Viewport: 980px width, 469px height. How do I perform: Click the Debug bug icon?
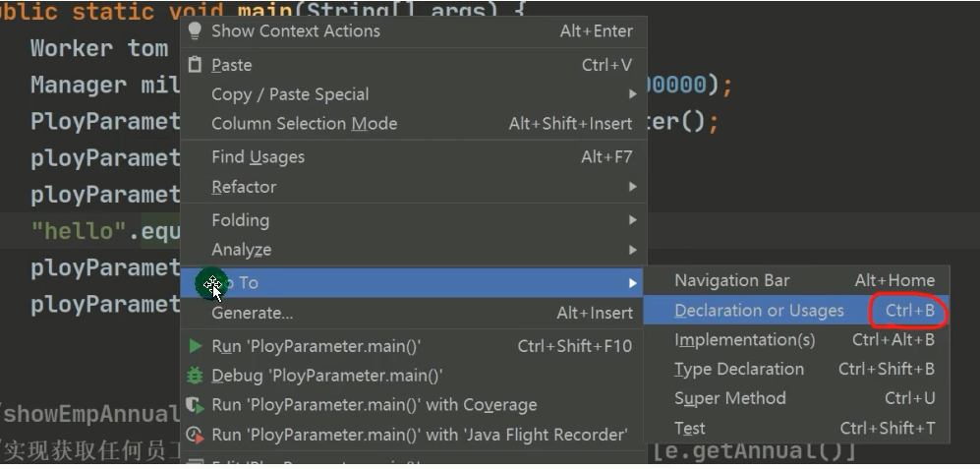pos(195,376)
